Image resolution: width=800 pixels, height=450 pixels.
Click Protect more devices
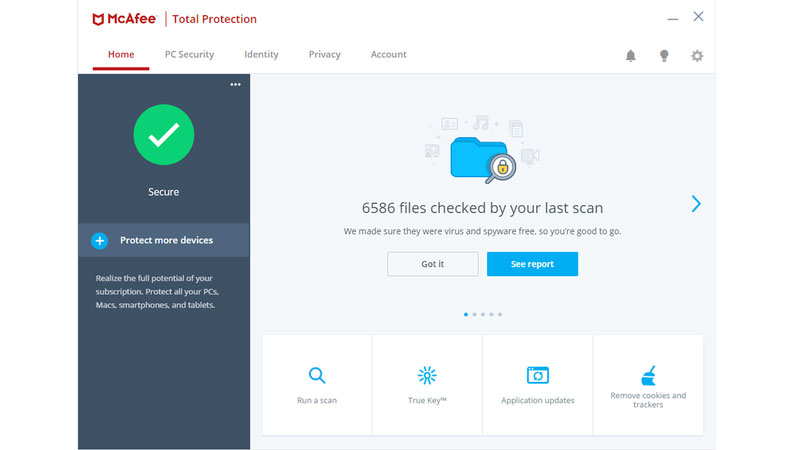pyautogui.click(x=164, y=240)
